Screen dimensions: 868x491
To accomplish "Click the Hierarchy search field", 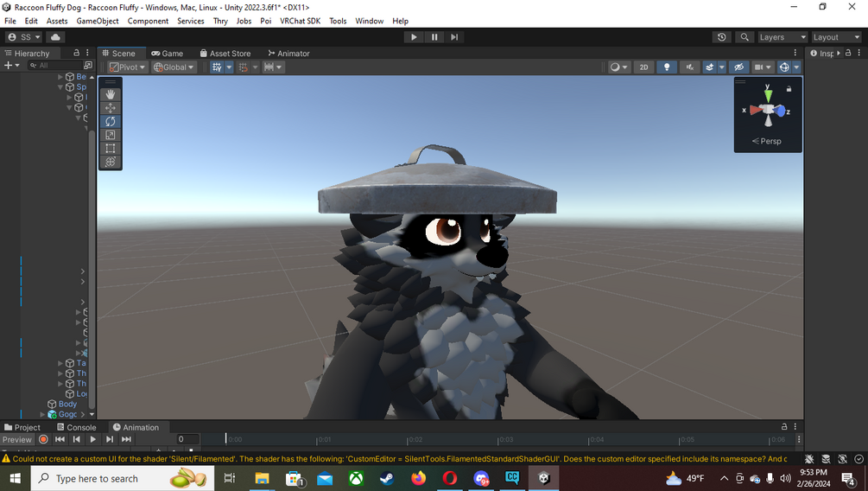I will [54, 66].
